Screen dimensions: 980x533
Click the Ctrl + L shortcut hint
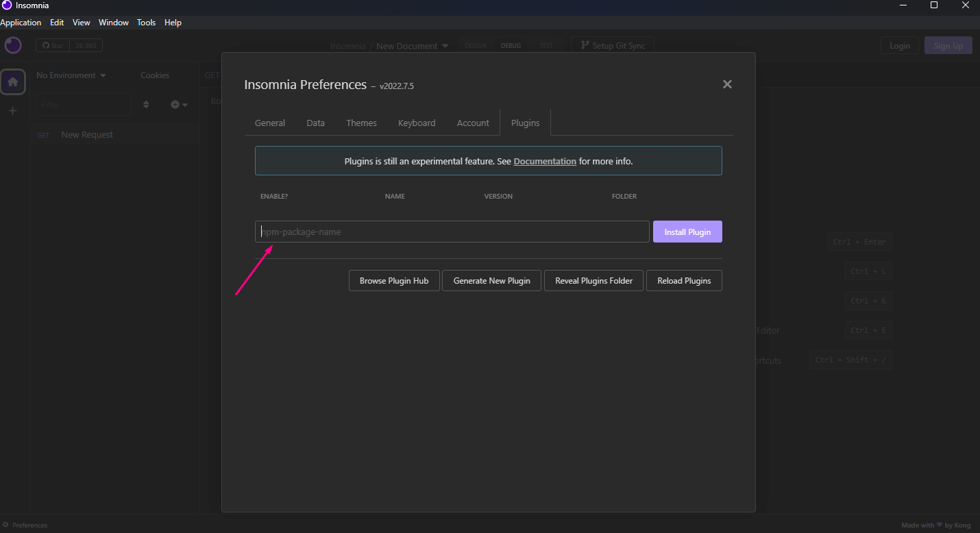coord(868,271)
